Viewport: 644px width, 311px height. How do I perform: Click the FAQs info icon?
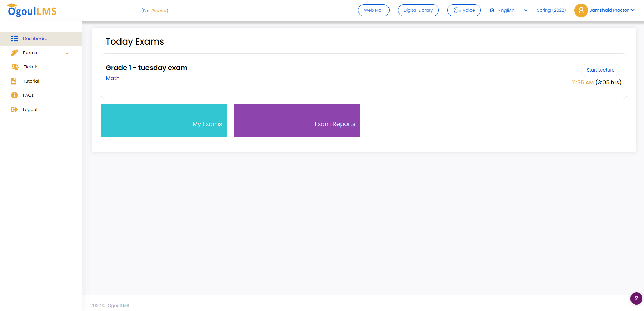tap(15, 95)
